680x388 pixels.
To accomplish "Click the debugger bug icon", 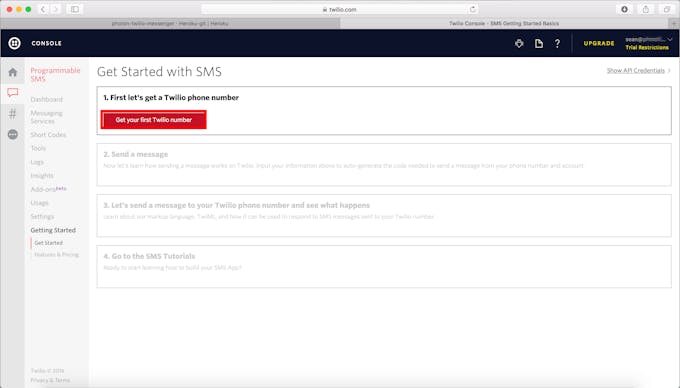I will coord(519,43).
